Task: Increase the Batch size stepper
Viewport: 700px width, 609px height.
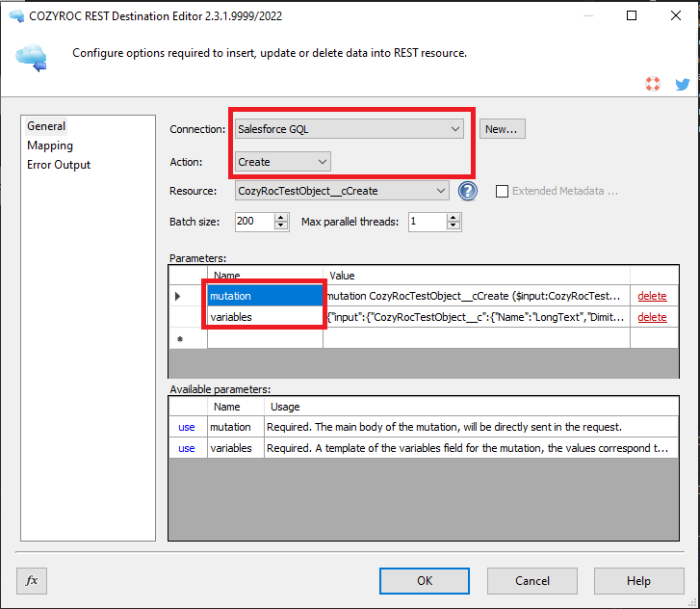Action: [281, 217]
